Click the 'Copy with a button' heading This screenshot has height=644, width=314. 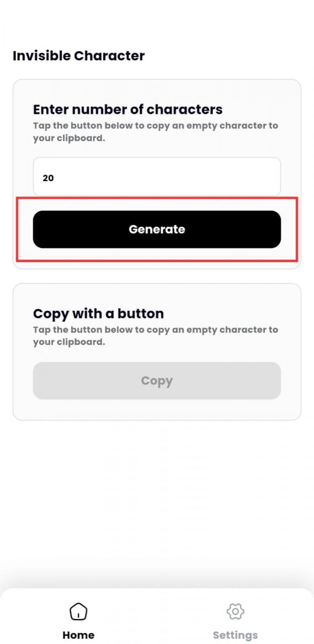(x=98, y=314)
